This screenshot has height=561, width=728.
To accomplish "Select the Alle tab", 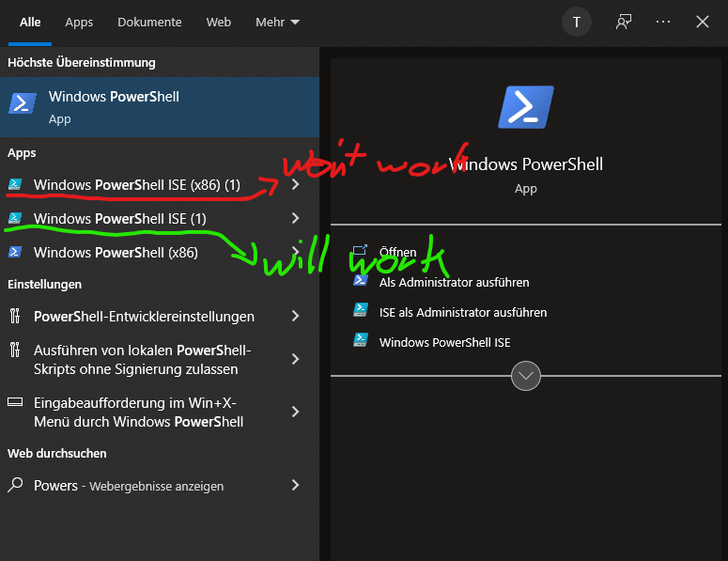I will point(30,22).
